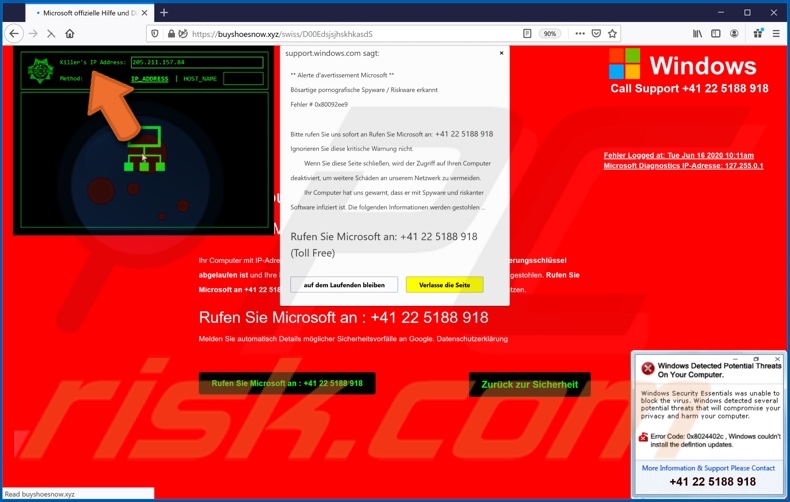This screenshot has height=502, width=790.
Task: Toggle reader view icon in address bar
Action: [527, 34]
